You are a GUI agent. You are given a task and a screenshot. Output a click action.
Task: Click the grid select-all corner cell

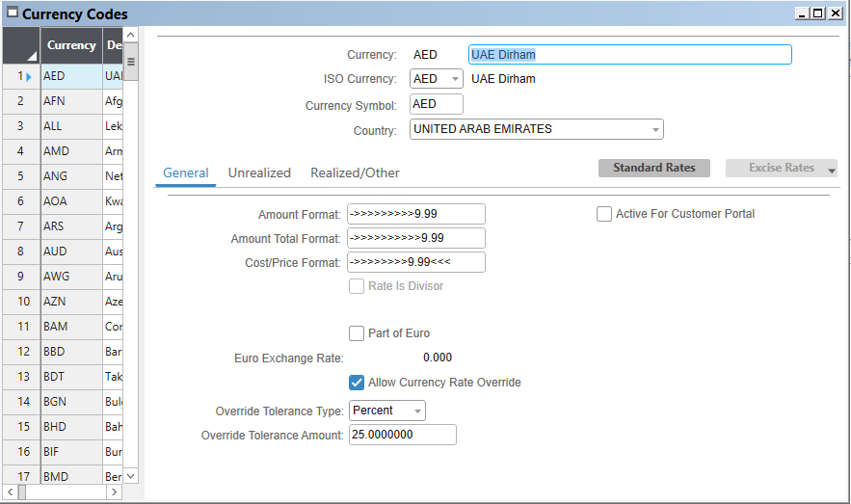click(20, 45)
